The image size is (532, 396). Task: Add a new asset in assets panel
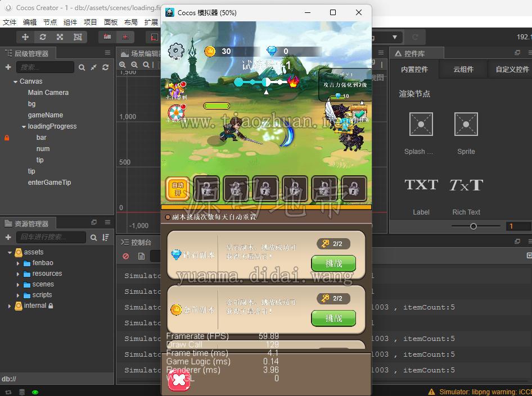tap(8, 238)
